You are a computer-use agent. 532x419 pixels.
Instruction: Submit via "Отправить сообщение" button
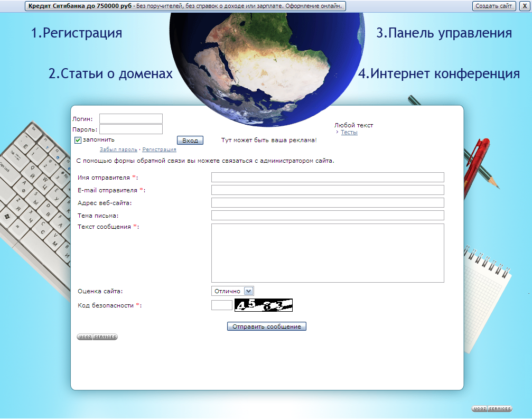266,326
